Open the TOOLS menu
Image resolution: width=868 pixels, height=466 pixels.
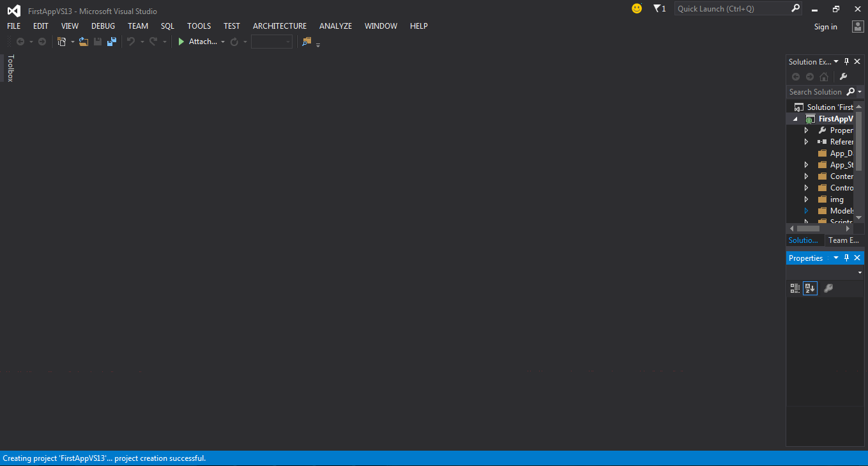point(199,26)
